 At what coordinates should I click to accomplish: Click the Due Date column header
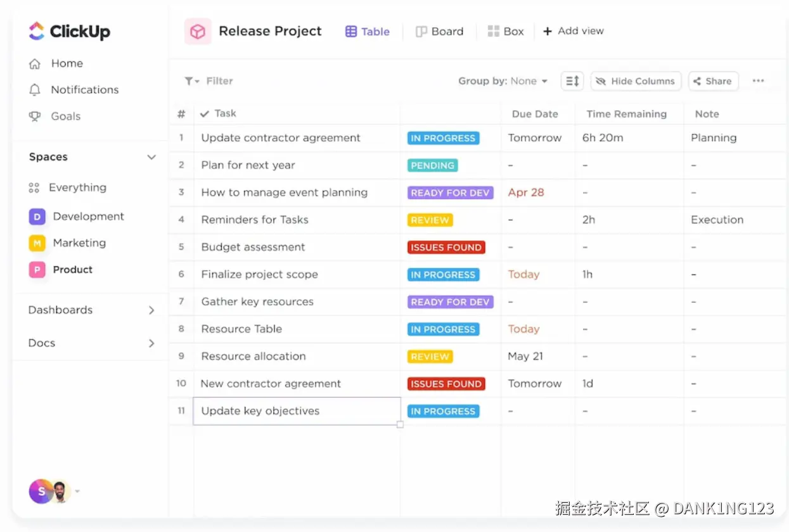(535, 114)
